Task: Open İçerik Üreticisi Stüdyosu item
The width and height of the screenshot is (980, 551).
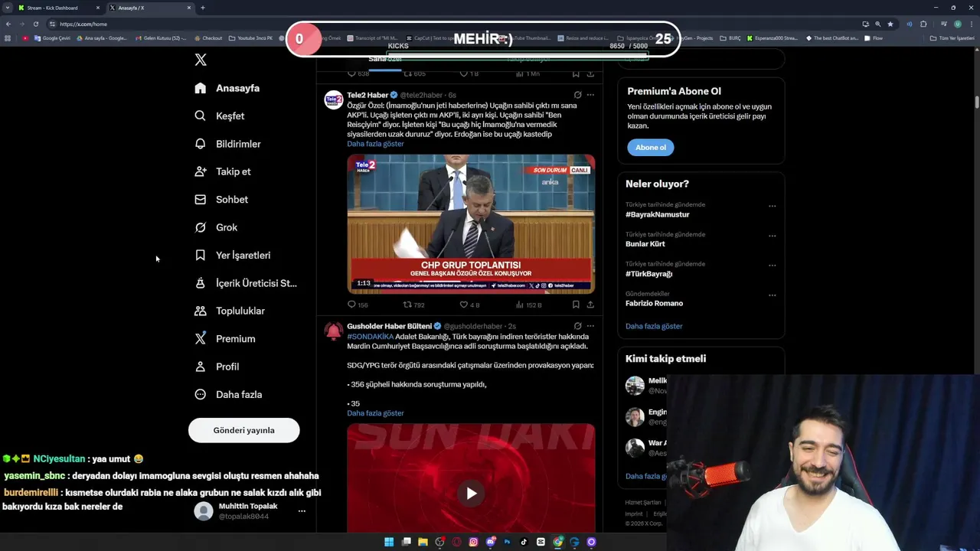Action: 246,283
